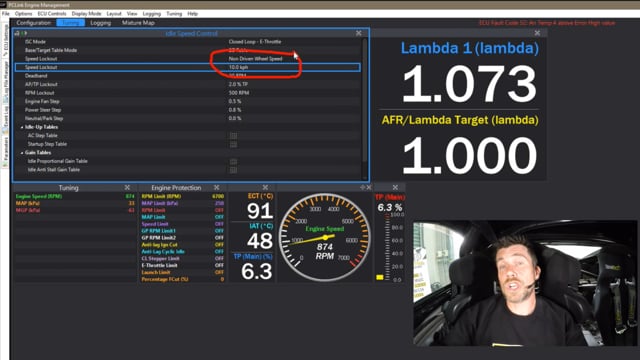
Task: Click the 500 RPM lockout value
Action: (239, 93)
